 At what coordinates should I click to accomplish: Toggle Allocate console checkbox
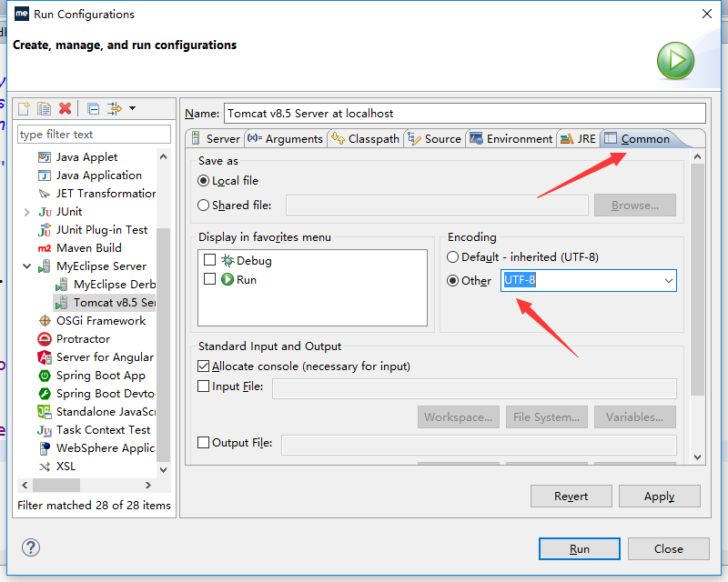(203, 366)
